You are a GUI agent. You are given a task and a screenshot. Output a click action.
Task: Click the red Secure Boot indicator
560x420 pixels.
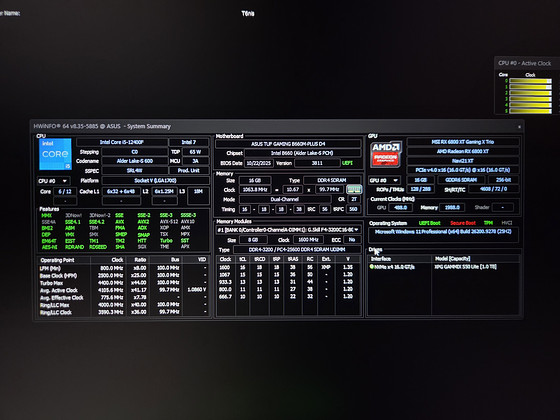pos(462,223)
